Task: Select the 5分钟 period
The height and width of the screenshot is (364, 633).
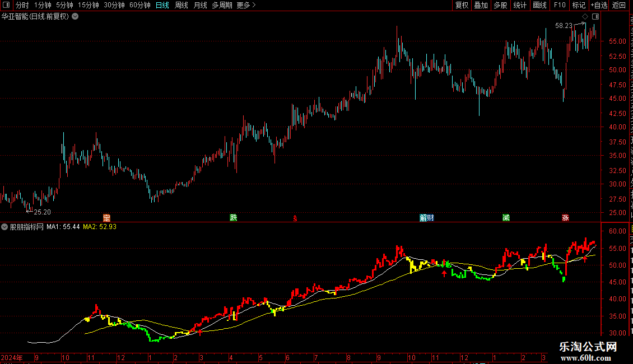Action: [64, 5]
